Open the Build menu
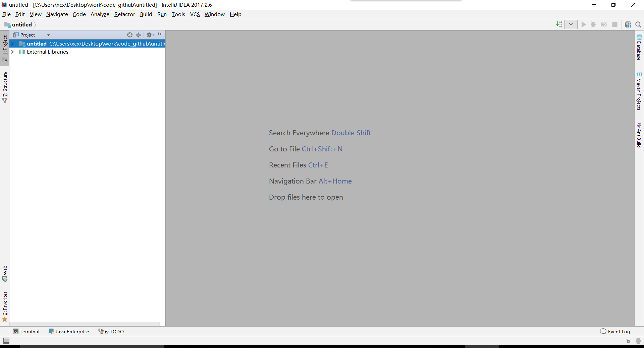Viewport: 644px width, 348px height. pos(146,14)
